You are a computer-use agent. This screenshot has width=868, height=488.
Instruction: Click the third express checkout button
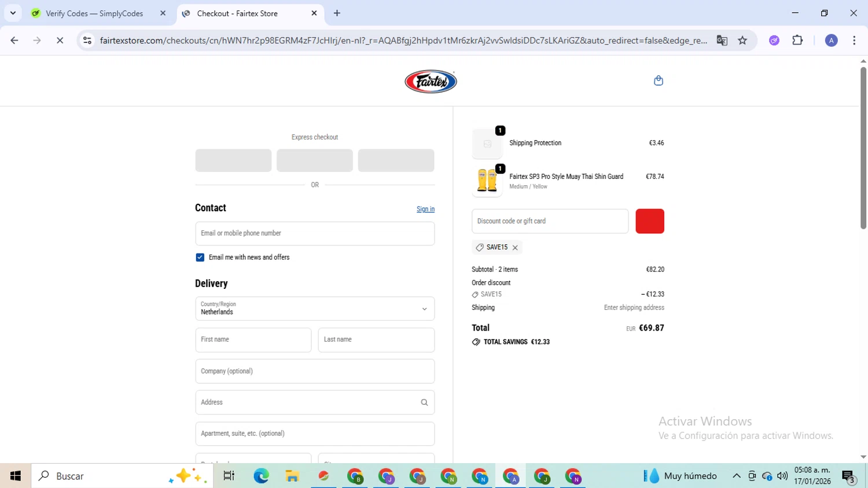(x=396, y=160)
